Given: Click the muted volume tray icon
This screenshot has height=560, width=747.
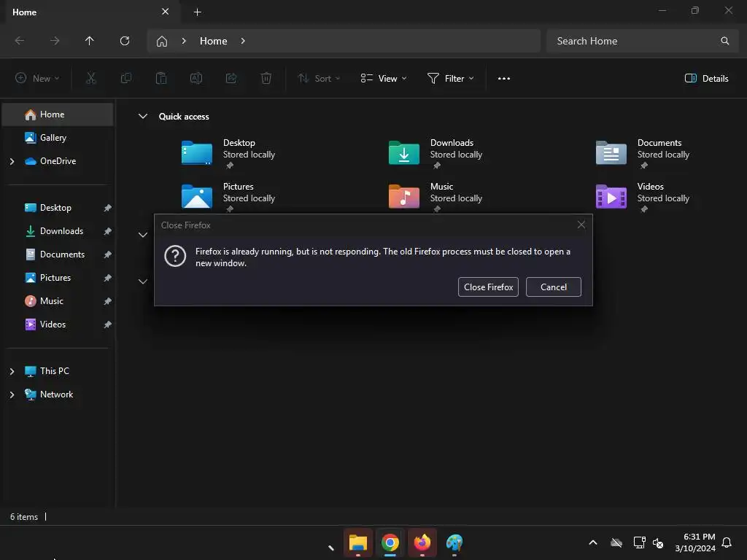Looking at the screenshot, I should click(658, 542).
